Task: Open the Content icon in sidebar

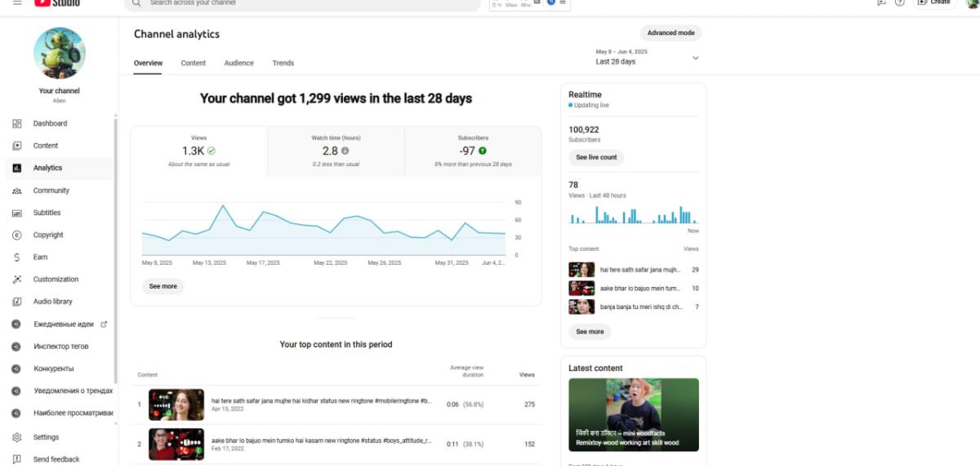Action: pyautogui.click(x=17, y=146)
